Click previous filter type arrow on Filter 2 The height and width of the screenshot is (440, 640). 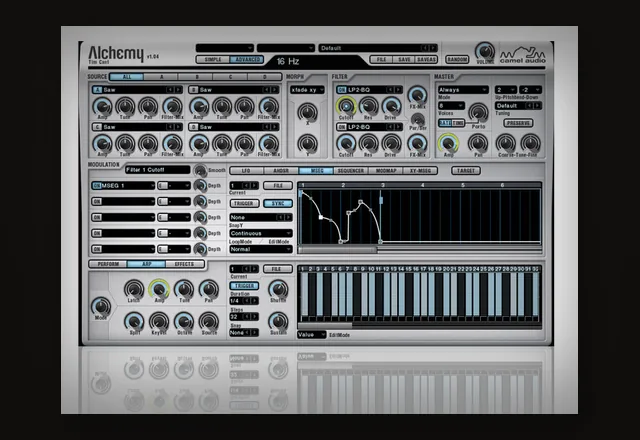[390, 127]
